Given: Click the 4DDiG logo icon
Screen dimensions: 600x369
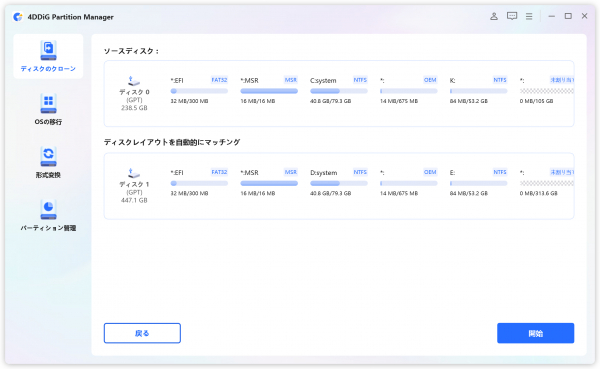Looking at the screenshot, I should click(x=18, y=17).
